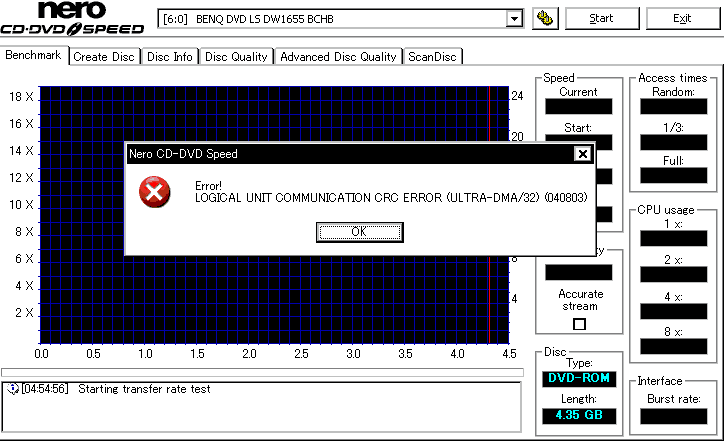Click the Exit button
The image size is (724, 441).
[682, 18]
